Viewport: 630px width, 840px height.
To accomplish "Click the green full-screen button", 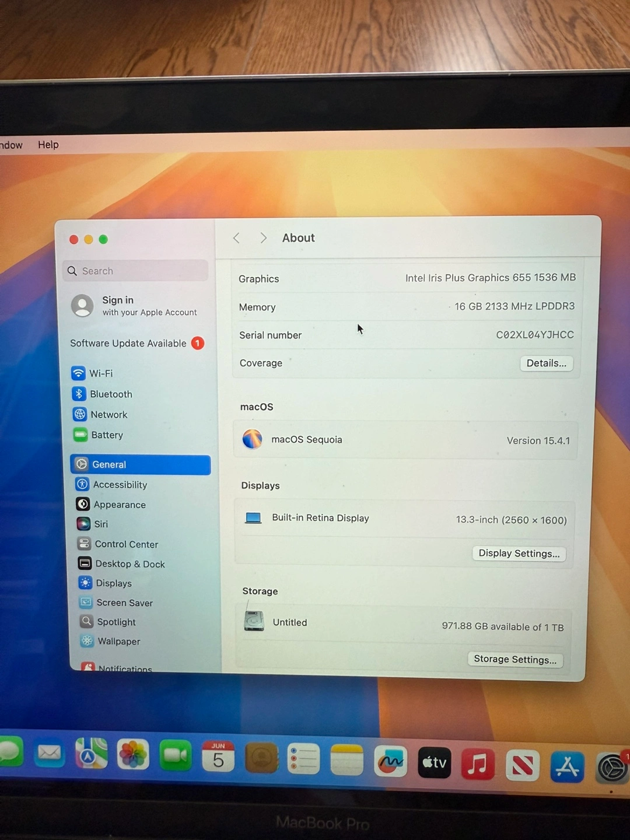I will 103,239.
